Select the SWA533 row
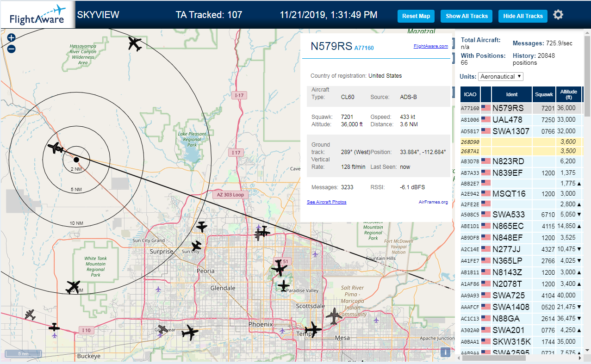 tap(521, 214)
